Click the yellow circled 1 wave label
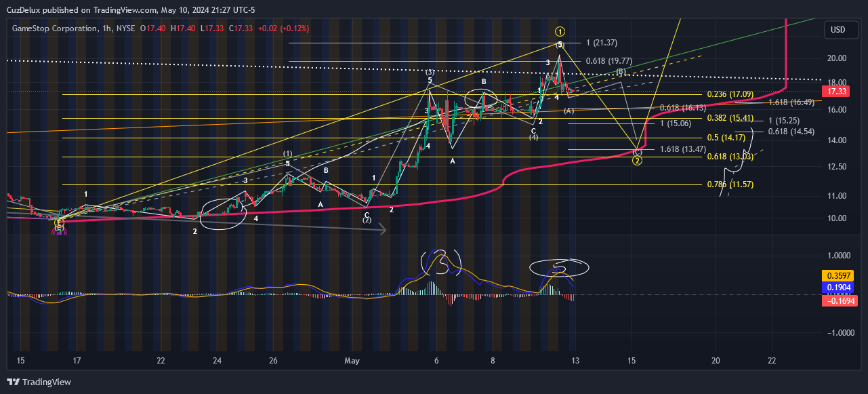The height and width of the screenshot is (394, 868). (560, 31)
